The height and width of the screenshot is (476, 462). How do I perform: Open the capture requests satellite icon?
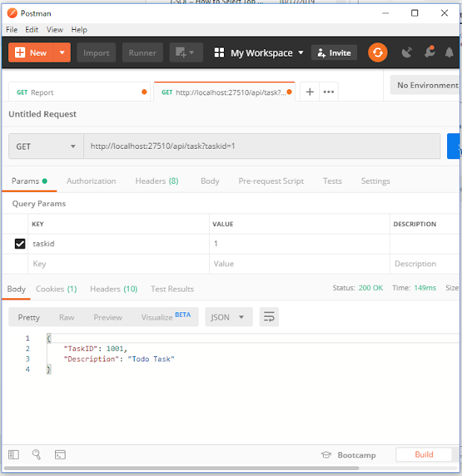click(x=407, y=53)
